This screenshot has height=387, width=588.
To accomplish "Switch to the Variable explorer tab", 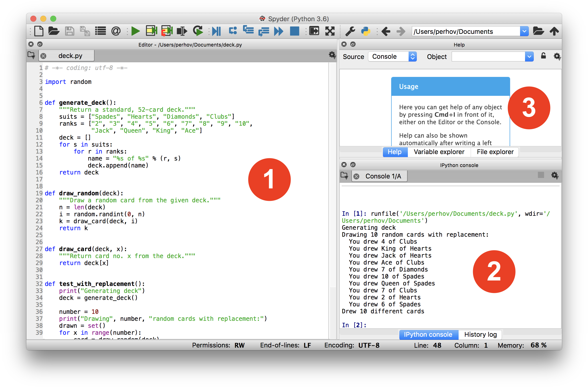I will point(439,152).
